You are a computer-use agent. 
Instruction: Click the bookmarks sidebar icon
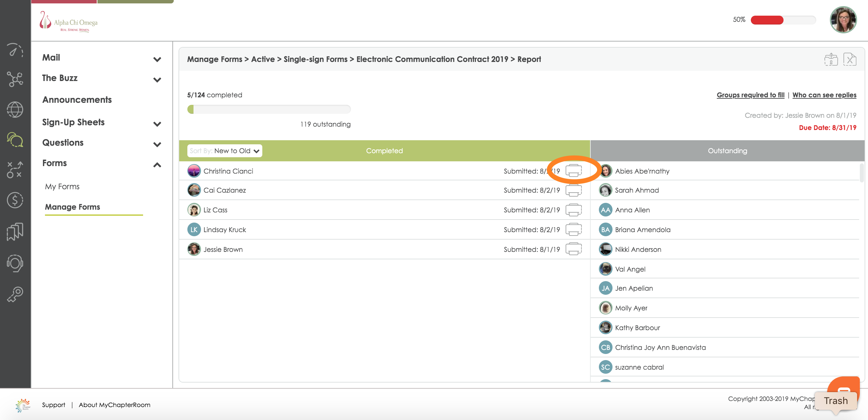click(x=15, y=231)
